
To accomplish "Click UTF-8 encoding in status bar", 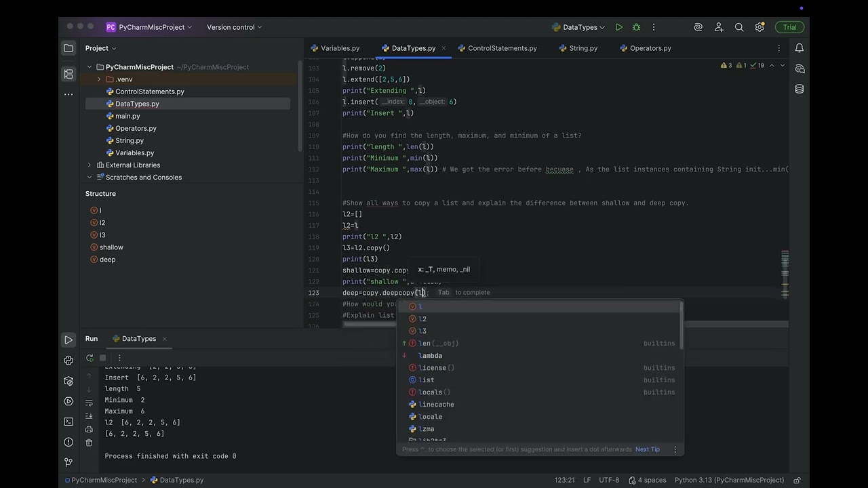I will (x=608, y=480).
